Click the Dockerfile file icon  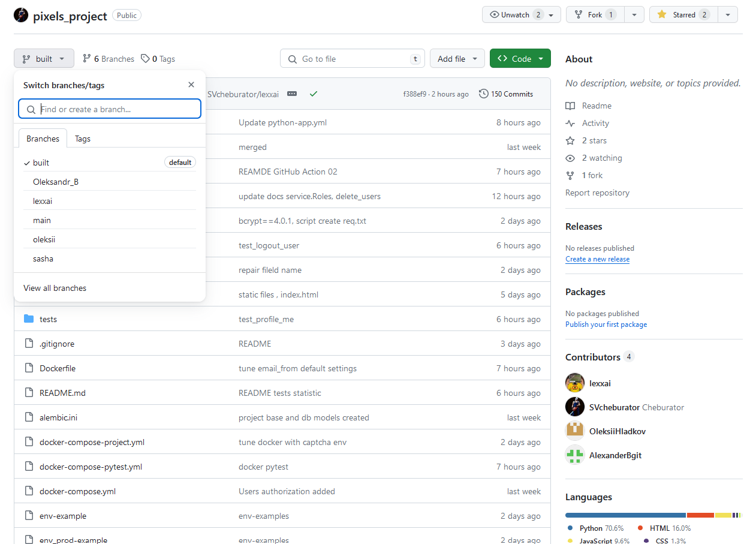pos(29,368)
